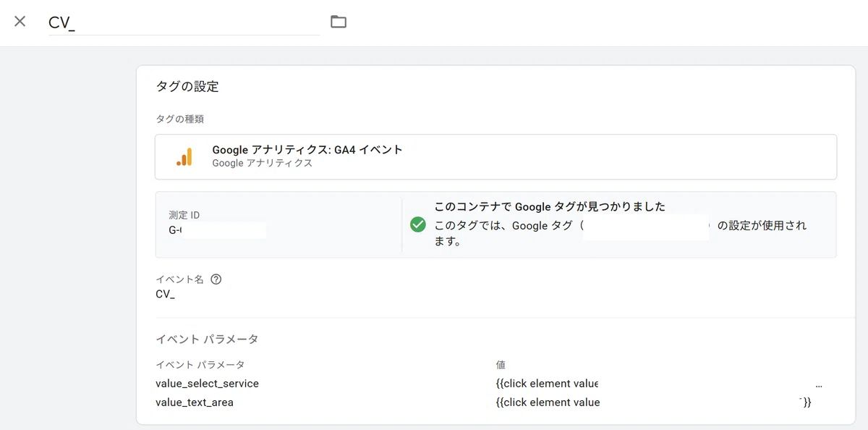The height and width of the screenshot is (430, 868).
Task: Select the value_select_service parameter name
Action: click(207, 384)
